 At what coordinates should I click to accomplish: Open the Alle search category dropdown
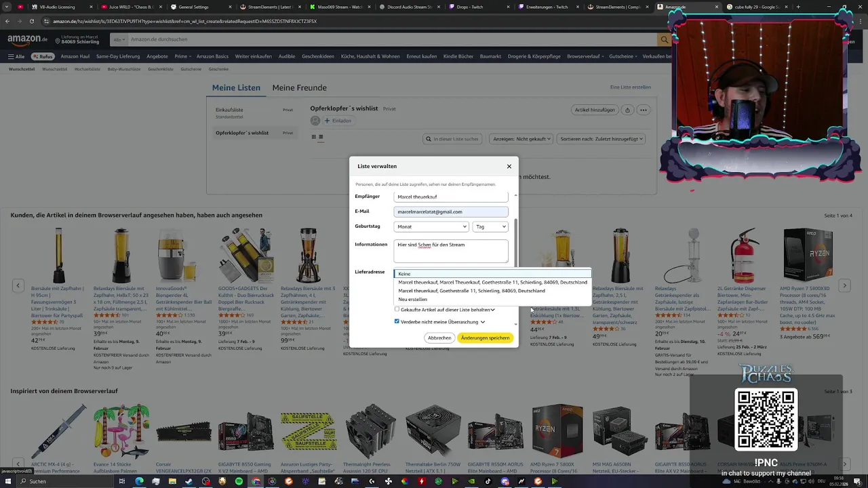tap(119, 40)
